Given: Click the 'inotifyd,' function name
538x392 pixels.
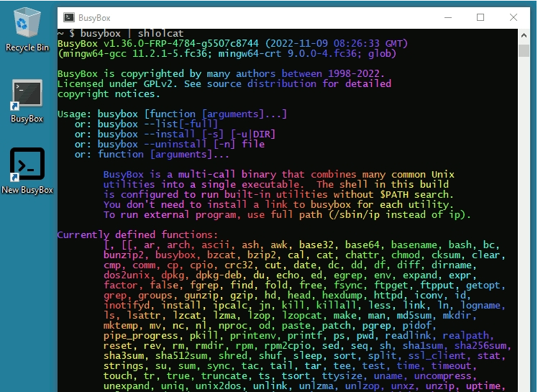Looking at the screenshot, I should [129, 306].
